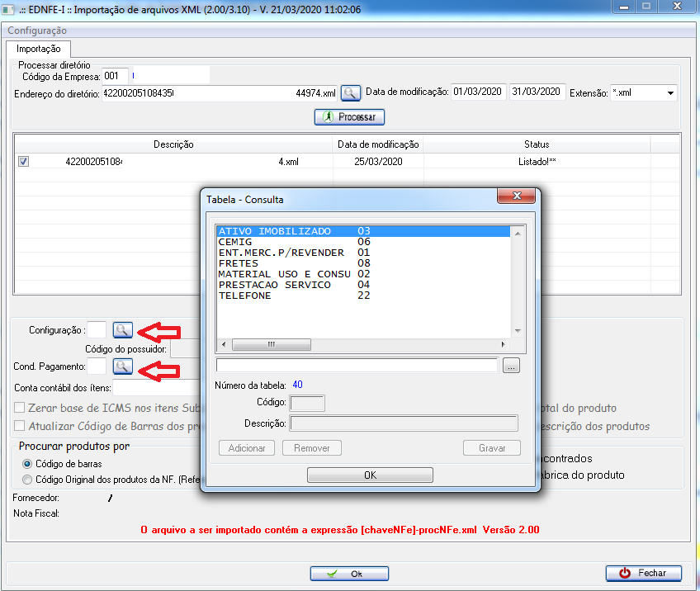Open the Configuração menu
The height and width of the screenshot is (591, 700).
37,31
